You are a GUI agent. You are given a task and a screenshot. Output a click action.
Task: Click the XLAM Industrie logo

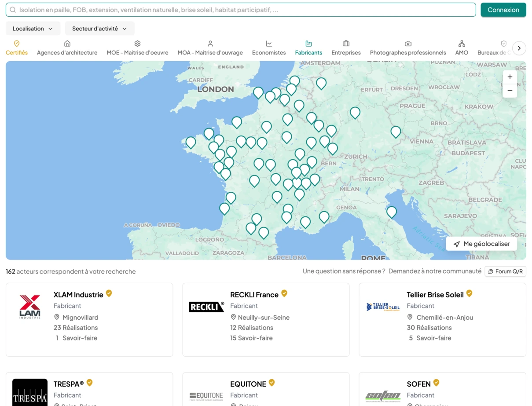(30, 307)
